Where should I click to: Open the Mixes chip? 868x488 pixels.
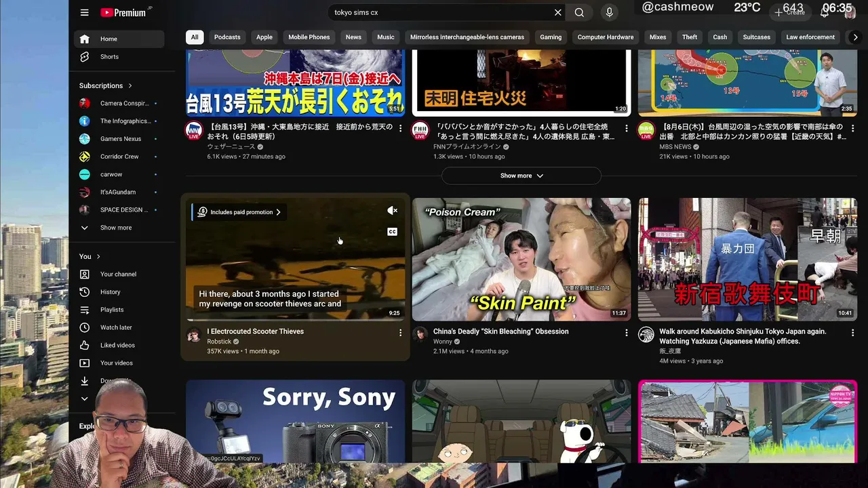click(658, 37)
